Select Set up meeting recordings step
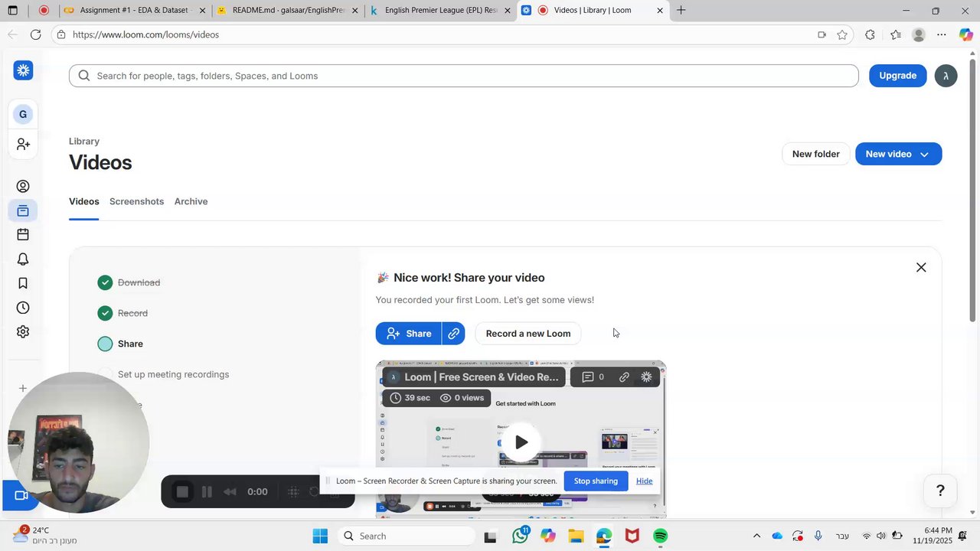The width and height of the screenshot is (980, 551). [x=173, y=374]
